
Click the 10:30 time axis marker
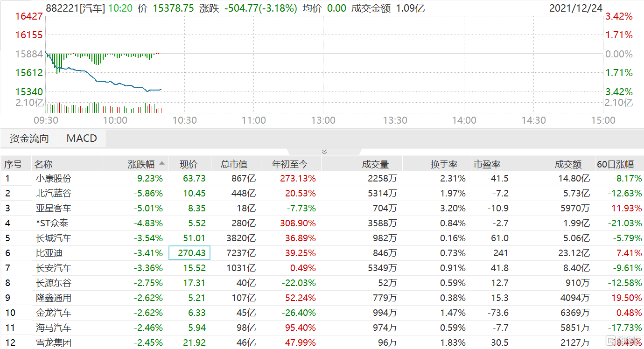point(184,120)
